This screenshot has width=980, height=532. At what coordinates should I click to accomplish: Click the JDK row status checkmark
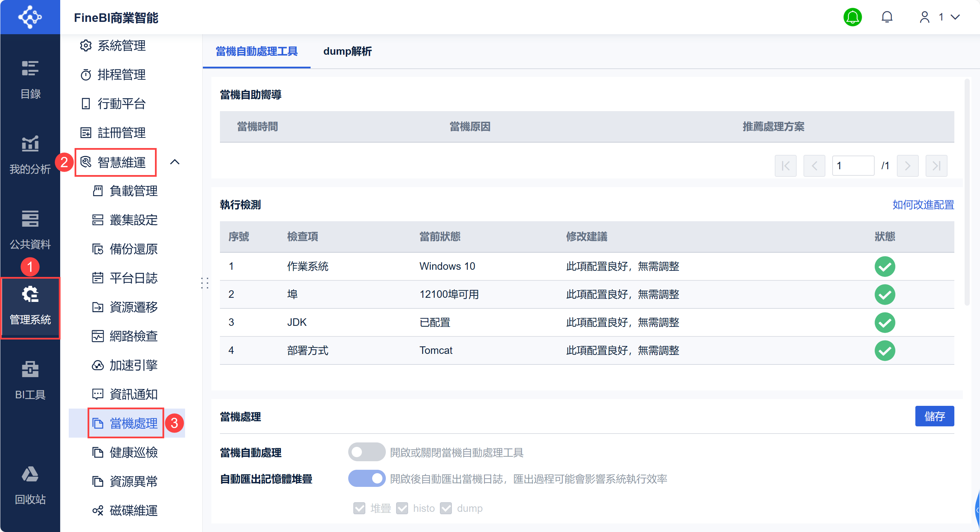[x=885, y=322]
